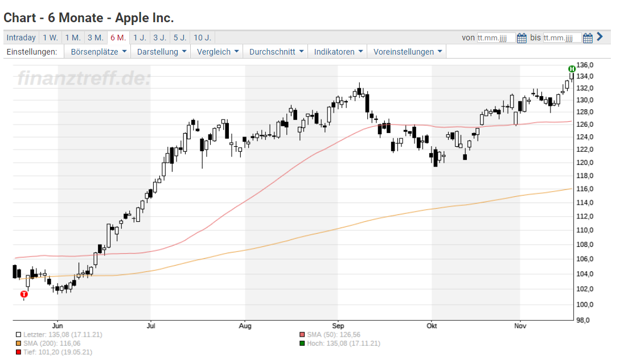
Task: Click the 'Nov' x-axis label
Action: (x=520, y=326)
